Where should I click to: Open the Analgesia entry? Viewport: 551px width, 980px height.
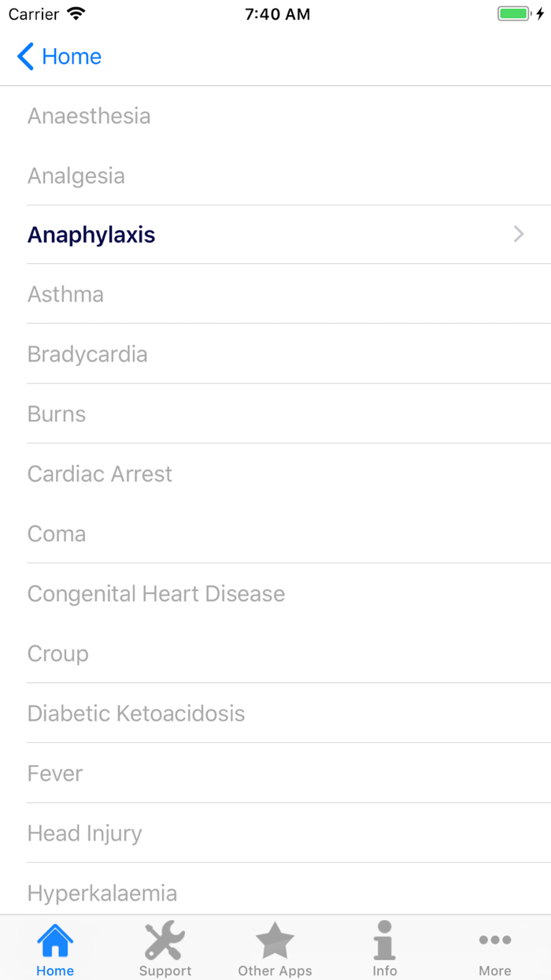pos(76,175)
